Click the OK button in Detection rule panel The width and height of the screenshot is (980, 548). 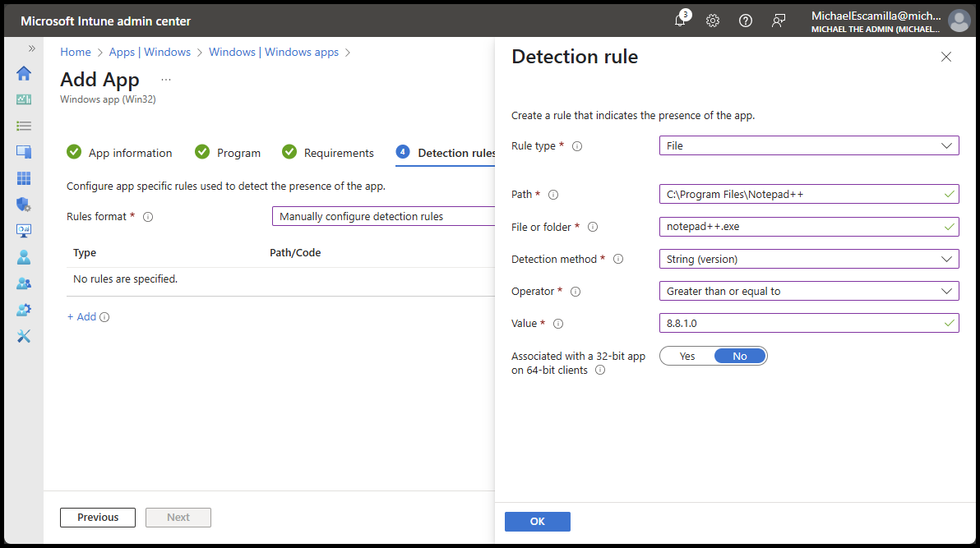coord(537,521)
